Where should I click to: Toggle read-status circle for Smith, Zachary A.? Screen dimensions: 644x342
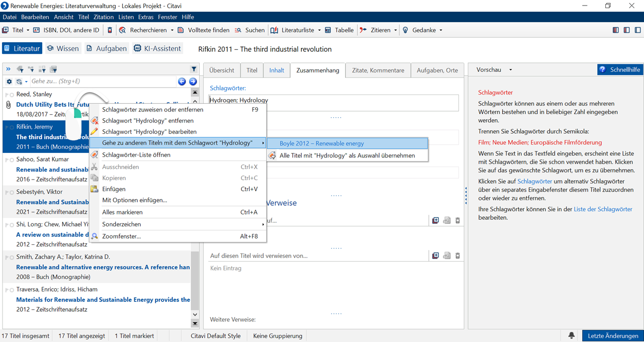(x=11, y=258)
